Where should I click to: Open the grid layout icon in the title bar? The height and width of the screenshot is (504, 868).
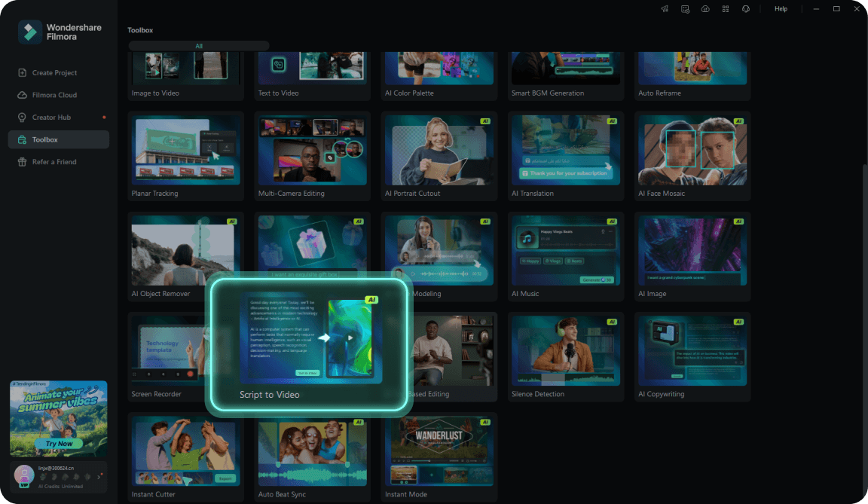coord(726,9)
